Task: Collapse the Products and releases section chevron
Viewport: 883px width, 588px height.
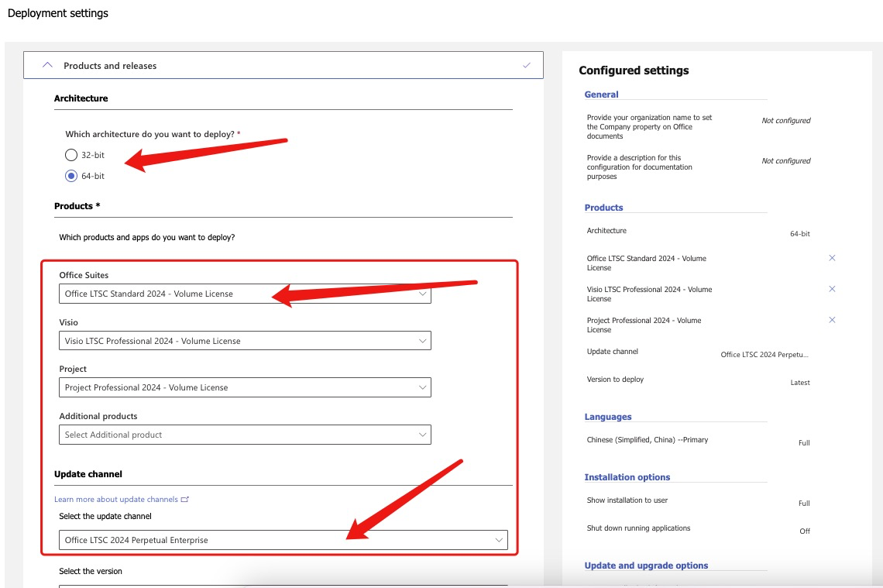Action: [x=47, y=65]
